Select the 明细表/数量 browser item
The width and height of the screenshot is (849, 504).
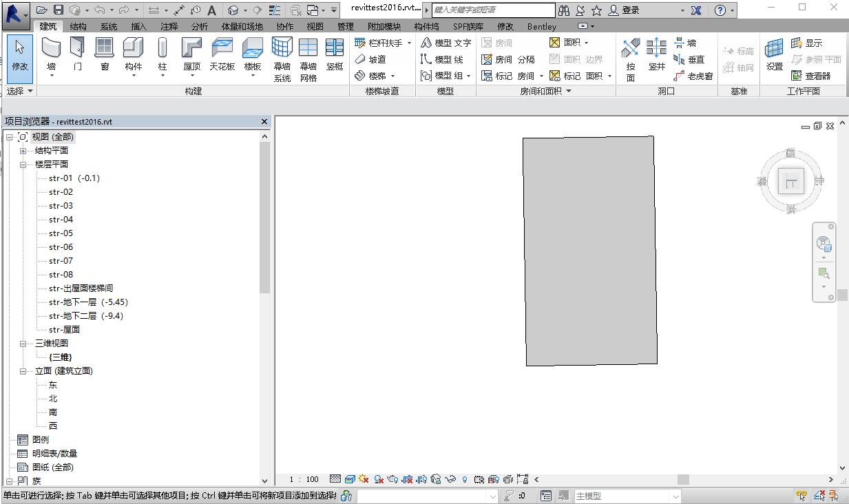click(54, 454)
